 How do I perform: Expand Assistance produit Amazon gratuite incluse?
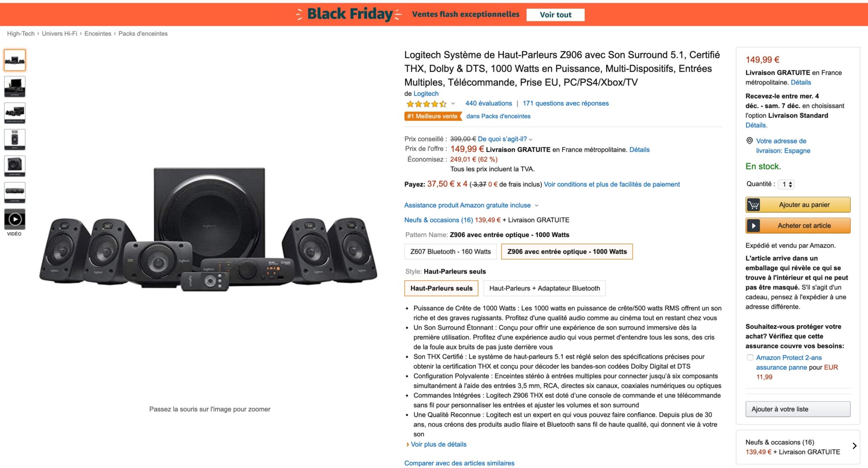pos(471,206)
